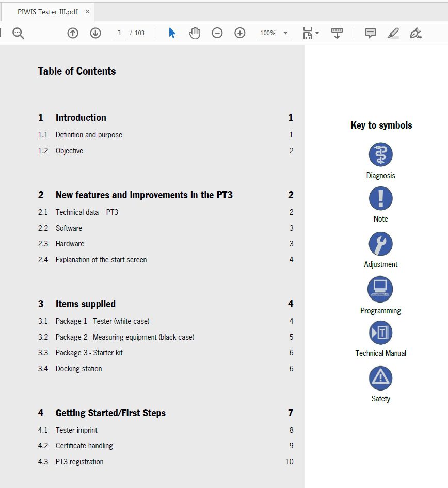The height and width of the screenshot is (488, 448).
Task: Click the Safety warning triangle icon
Action: pyautogui.click(x=381, y=378)
